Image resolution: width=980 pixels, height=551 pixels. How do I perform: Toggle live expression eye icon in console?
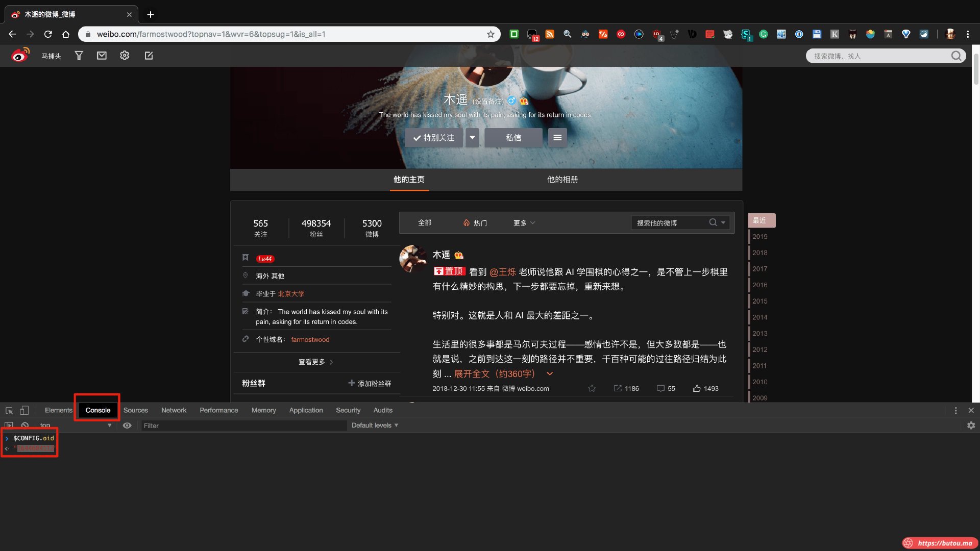pyautogui.click(x=127, y=425)
